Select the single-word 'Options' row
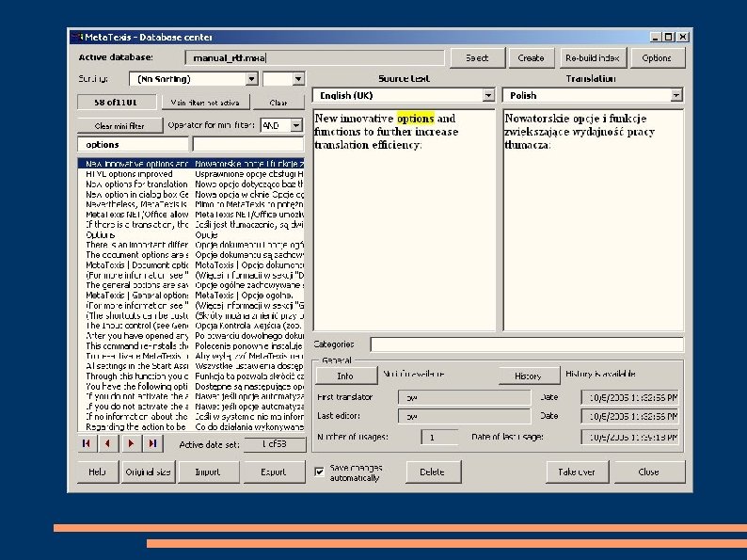The height and width of the screenshot is (560, 747). coord(191,234)
